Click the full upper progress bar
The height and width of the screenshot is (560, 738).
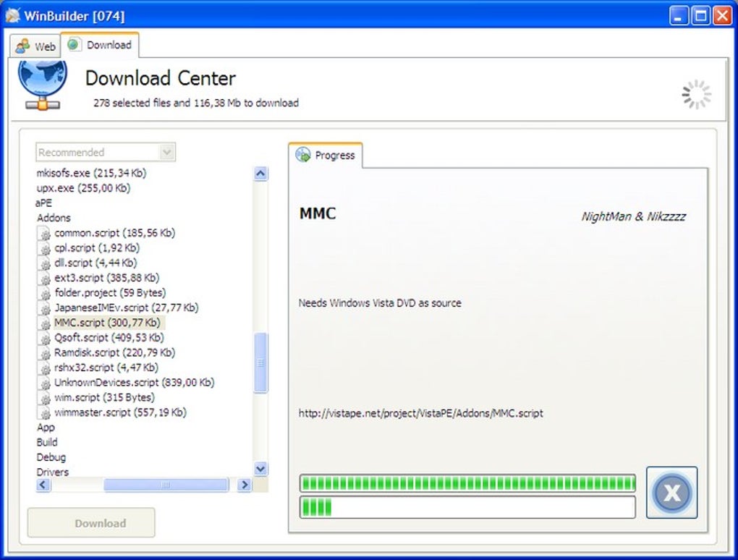point(467,483)
